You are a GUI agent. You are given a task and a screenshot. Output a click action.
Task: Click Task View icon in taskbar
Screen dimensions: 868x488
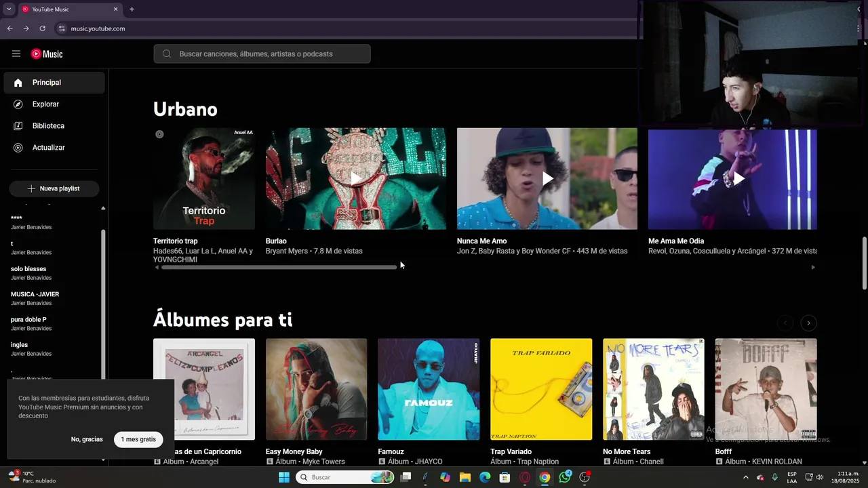point(406,477)
